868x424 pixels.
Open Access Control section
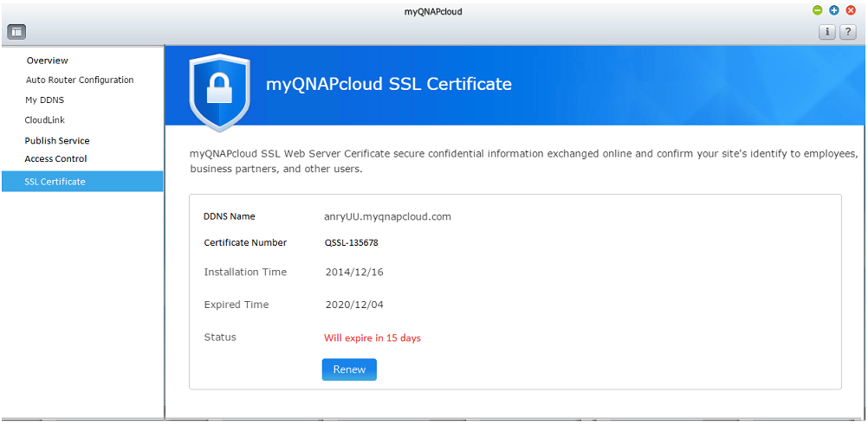[x=56, y=158]
